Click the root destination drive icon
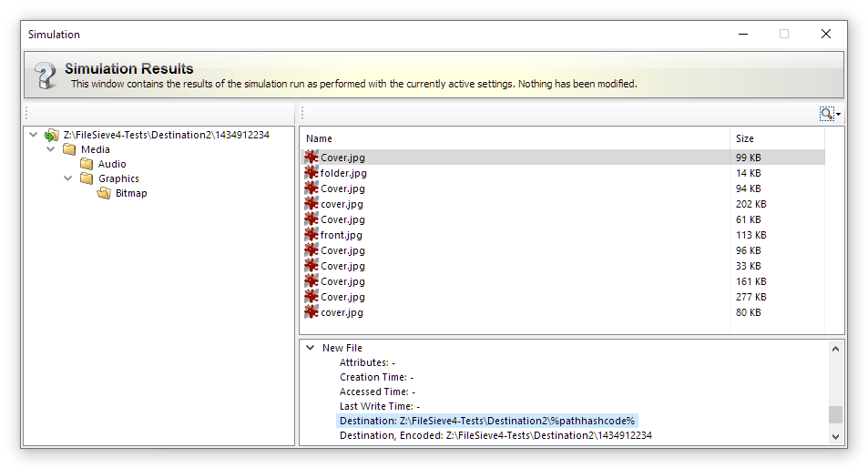The width and height of the screenshot is (868, 468). pyautogui.click(x=52, y=135)
